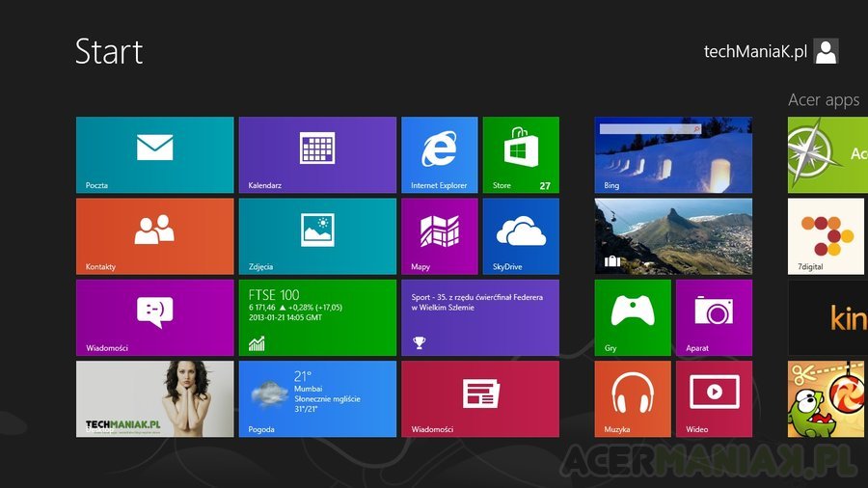Click the Start heading text

[109, 51]
